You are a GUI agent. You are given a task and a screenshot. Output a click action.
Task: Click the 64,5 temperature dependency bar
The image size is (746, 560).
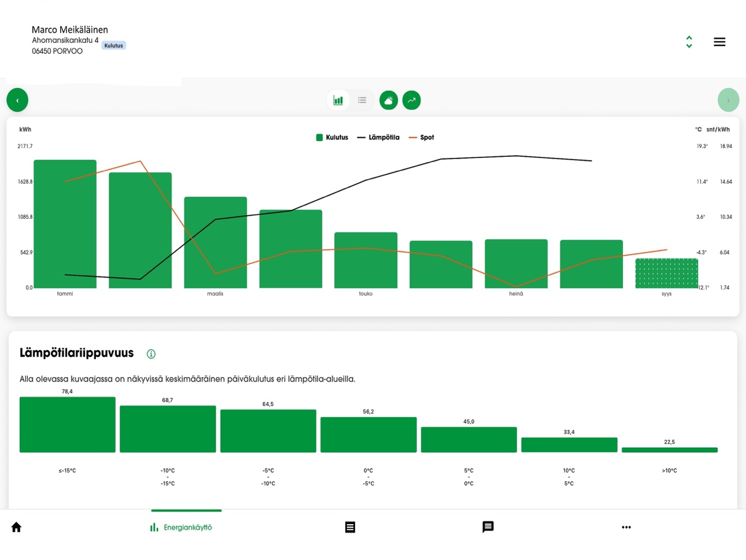268,431
